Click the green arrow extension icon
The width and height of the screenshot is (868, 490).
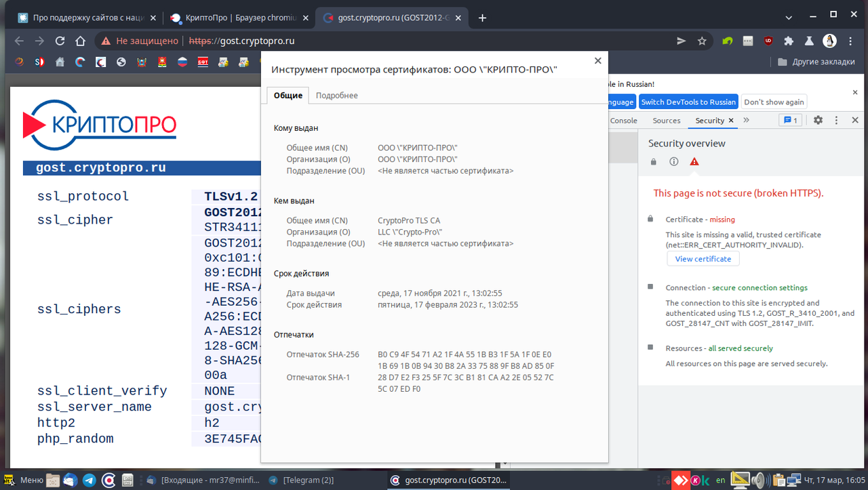(728, 41)
